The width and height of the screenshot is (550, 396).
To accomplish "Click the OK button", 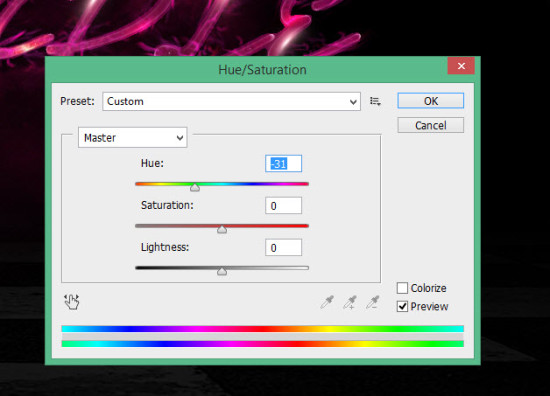I will click(x=430, y=101).
